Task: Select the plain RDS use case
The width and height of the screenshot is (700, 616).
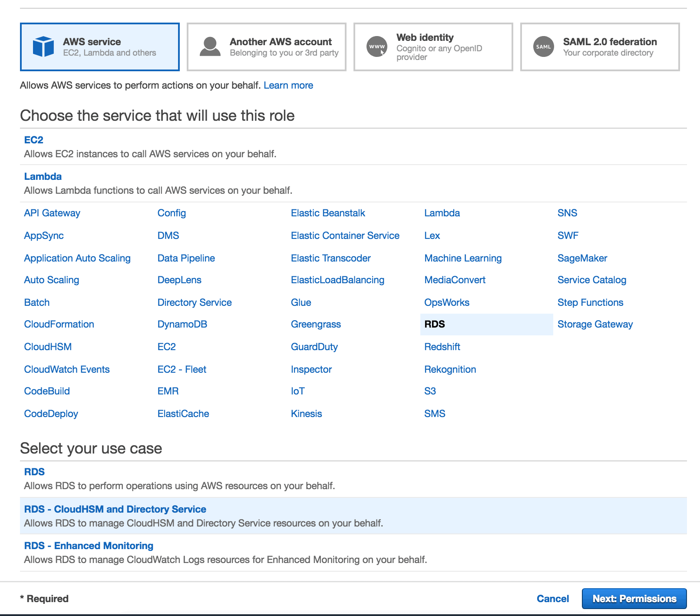Action: 353,479
